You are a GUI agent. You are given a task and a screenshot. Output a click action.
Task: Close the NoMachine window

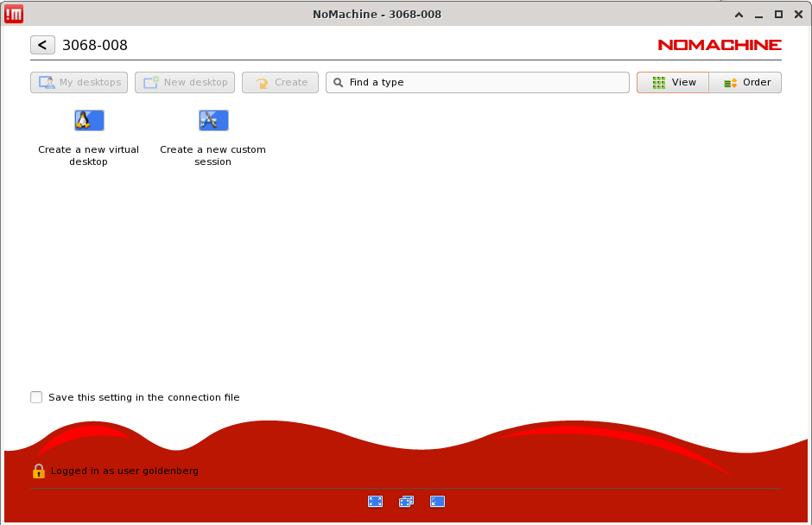pyautogui.click(x=798, y=15)
